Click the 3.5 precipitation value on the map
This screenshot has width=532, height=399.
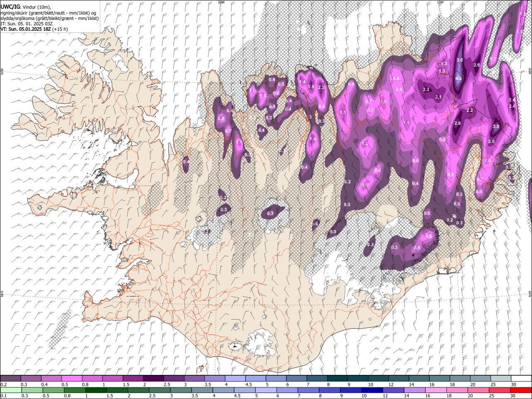click(495, 126)
